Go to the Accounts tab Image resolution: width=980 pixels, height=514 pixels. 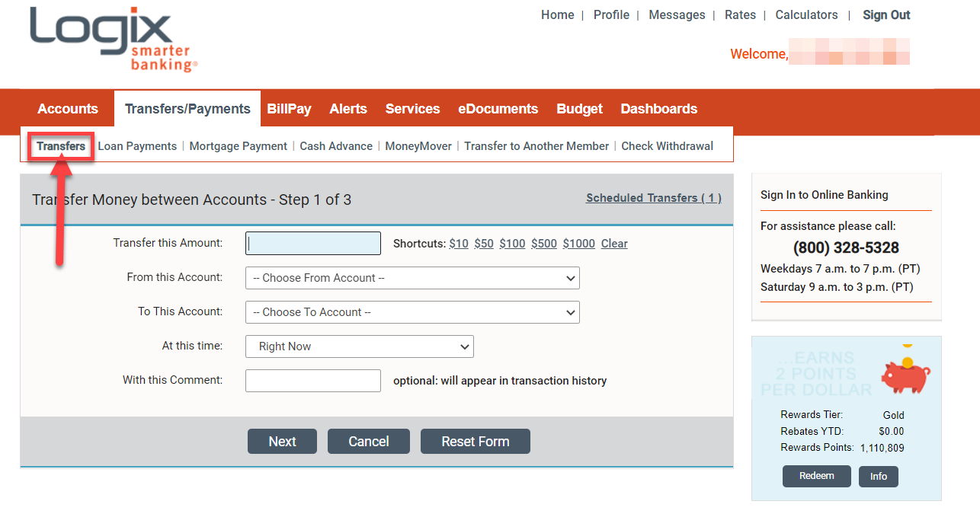[67, 108]
